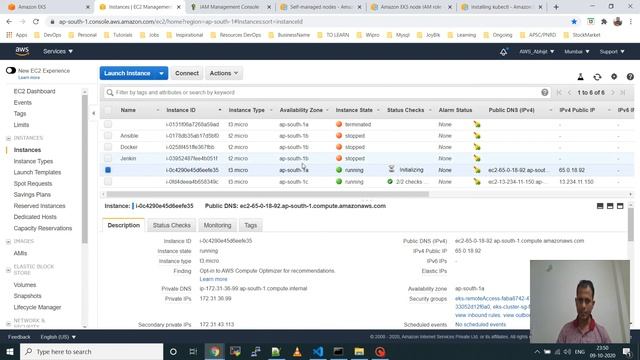
Task: Open Visual Studio Code from taskbar
Action: click(x=318, y=351)
